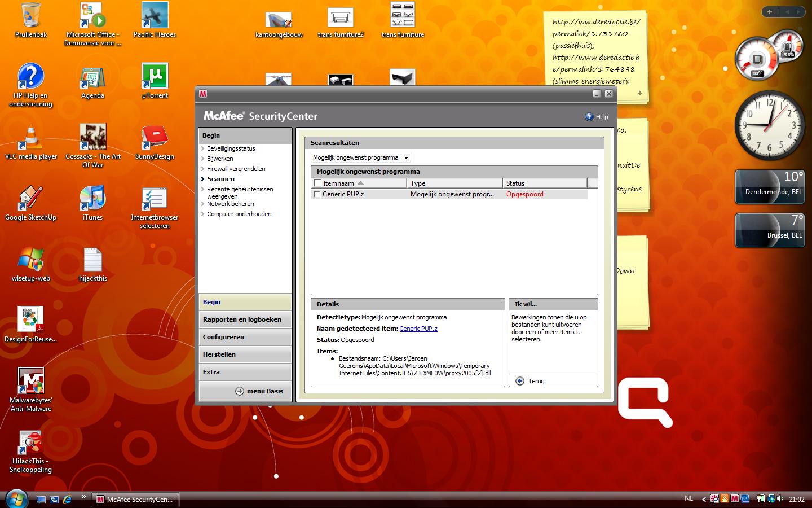Image resolution: width=812 pixels, height=508 pixels.
Task: Open hijackthis text file icon
Action: tap(92, 260)
